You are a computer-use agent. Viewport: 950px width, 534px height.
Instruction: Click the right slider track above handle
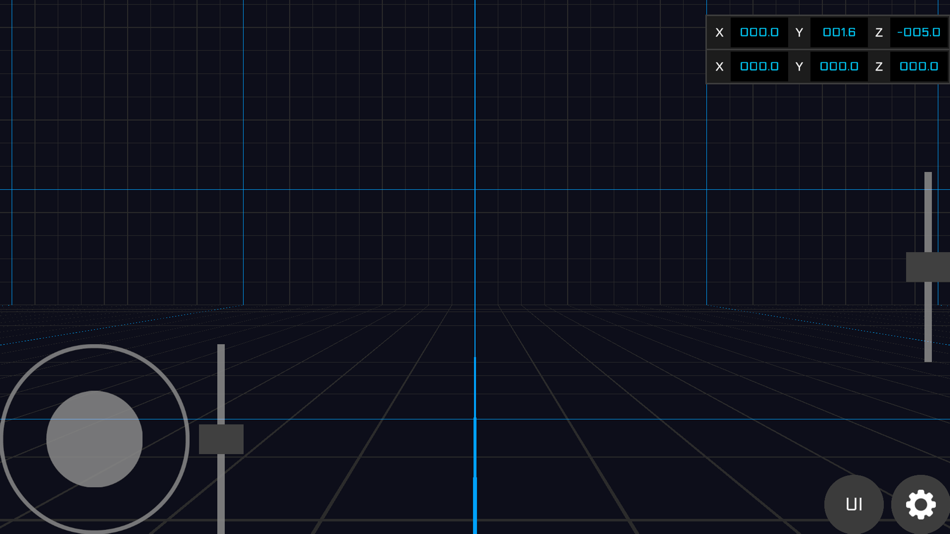click(928, 212)
